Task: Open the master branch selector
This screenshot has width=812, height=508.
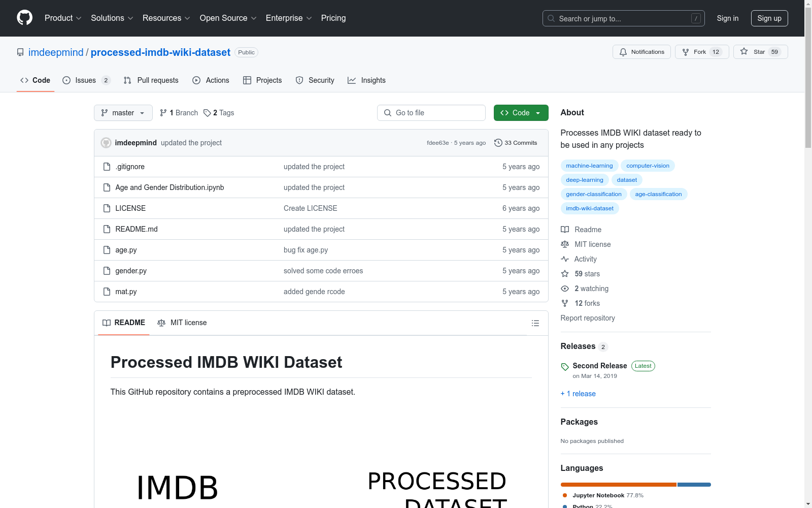Action: (123, 113)
